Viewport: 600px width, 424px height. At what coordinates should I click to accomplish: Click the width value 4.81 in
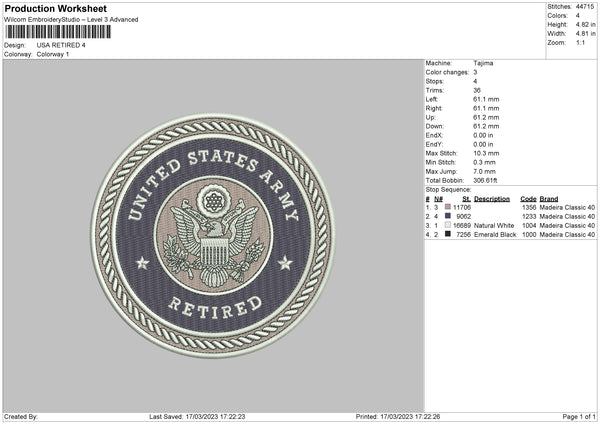(585, 34)
